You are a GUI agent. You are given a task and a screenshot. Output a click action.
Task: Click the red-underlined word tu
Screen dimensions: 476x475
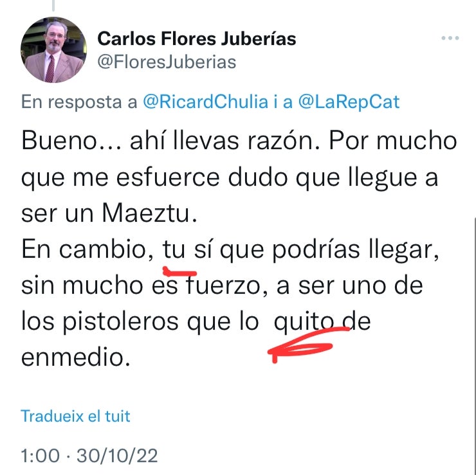coord(174,250)
